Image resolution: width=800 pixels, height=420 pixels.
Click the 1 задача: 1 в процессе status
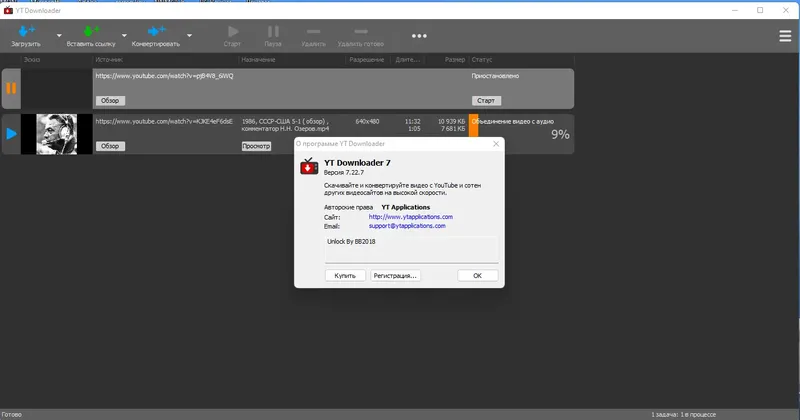click(684, 414)
